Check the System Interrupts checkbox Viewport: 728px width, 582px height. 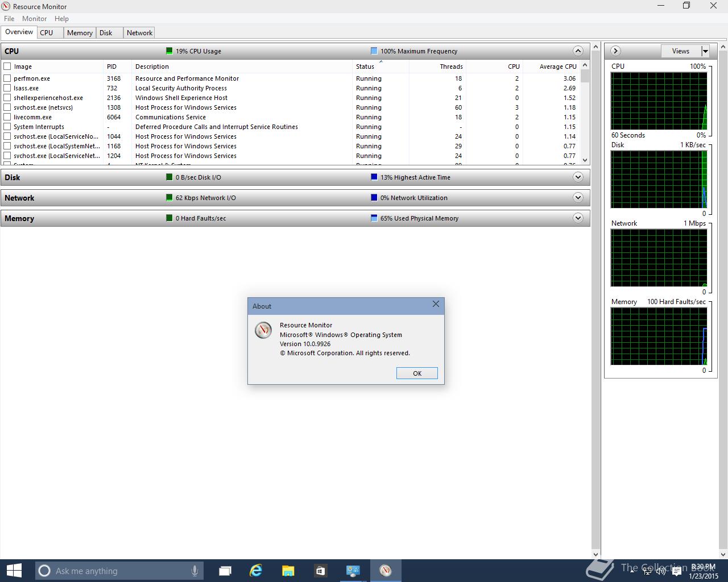point(7,127)
